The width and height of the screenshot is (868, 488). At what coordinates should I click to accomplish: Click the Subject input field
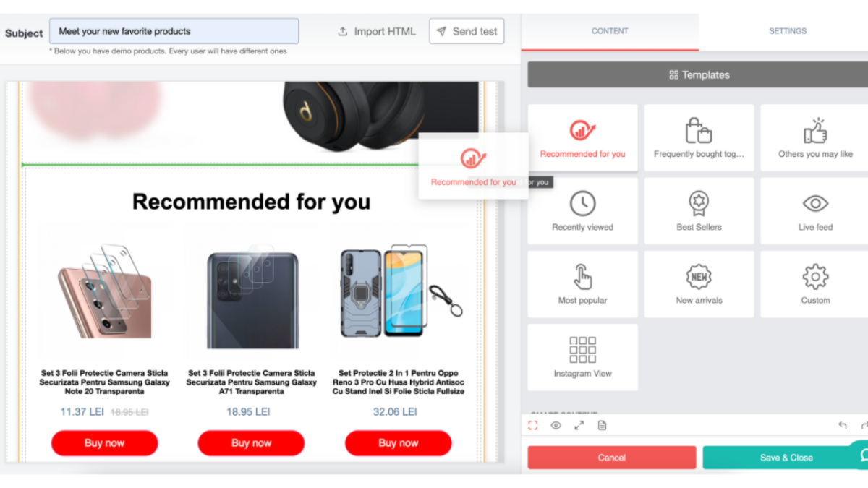(174, 31)
